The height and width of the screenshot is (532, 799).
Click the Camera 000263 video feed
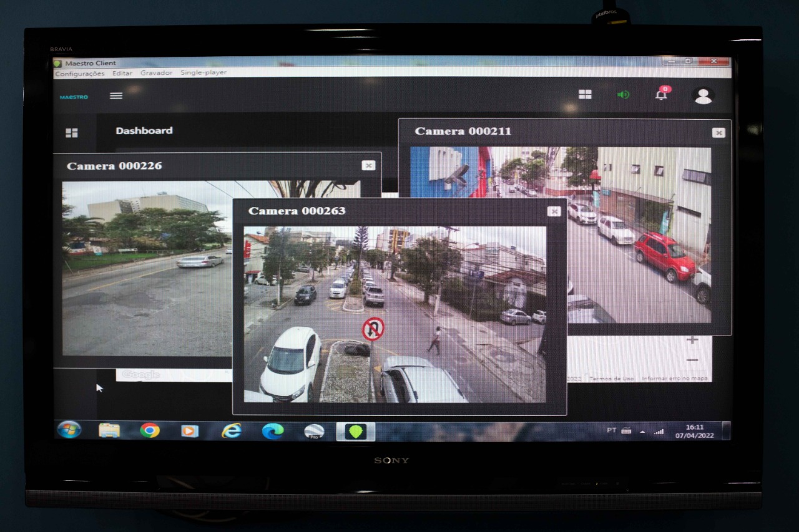[x=395, y=314]
